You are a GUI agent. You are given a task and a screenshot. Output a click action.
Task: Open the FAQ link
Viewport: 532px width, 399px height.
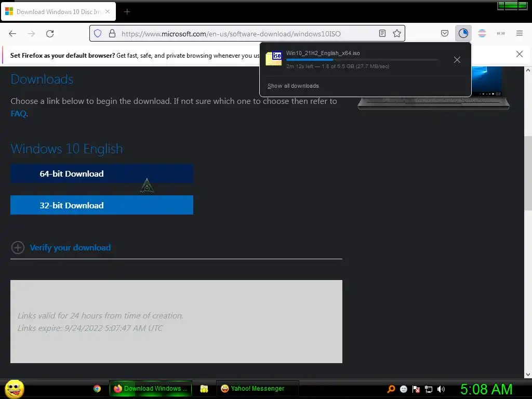tap(18, 114)
